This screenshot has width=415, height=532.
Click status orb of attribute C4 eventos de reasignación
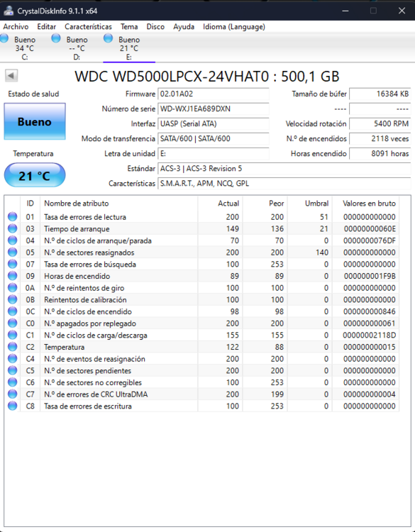[x=13, y=359]
